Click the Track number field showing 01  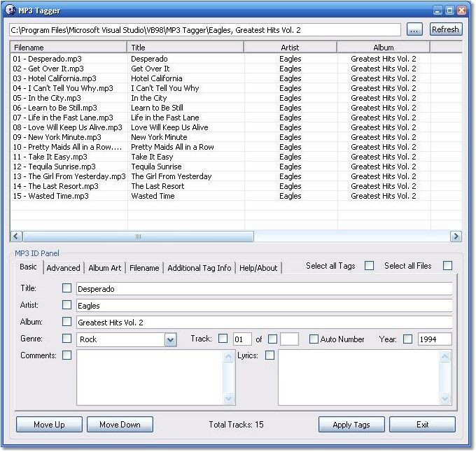[x=242, y=339]
